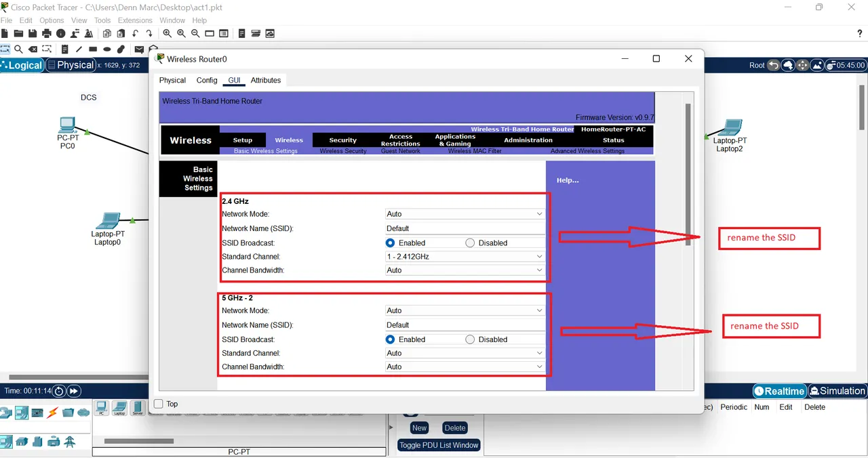Open the Wireless MAC Filter sub-tab

click(x=475, y=151)
